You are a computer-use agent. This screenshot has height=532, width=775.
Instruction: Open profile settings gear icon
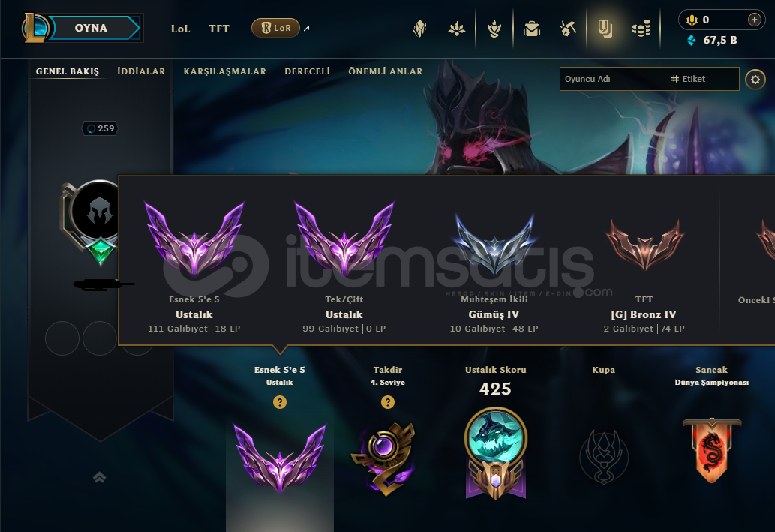755,79
